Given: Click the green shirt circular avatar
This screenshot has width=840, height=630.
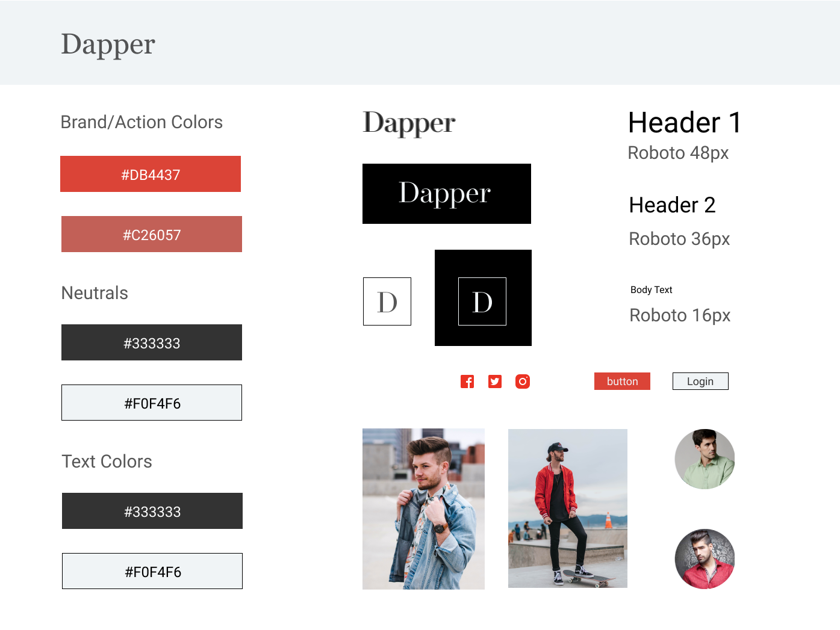Looking at the screenshot, I should point(705,459).
